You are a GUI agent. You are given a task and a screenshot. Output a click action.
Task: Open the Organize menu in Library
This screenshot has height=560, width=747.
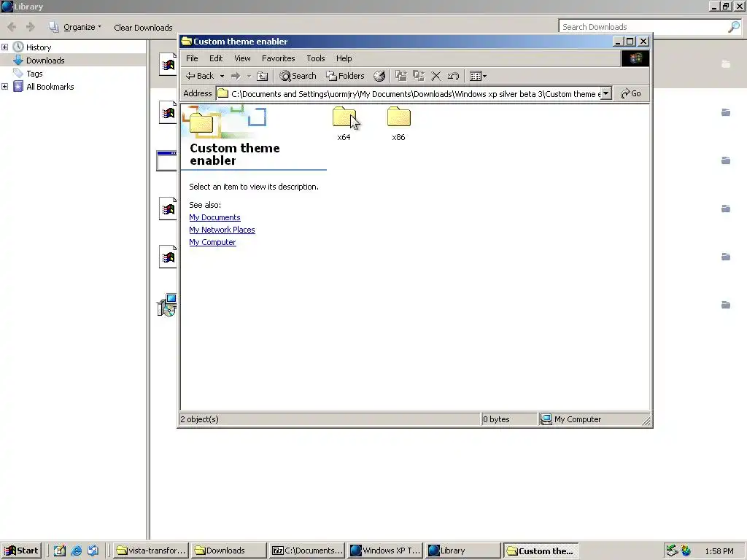point(75,27)
